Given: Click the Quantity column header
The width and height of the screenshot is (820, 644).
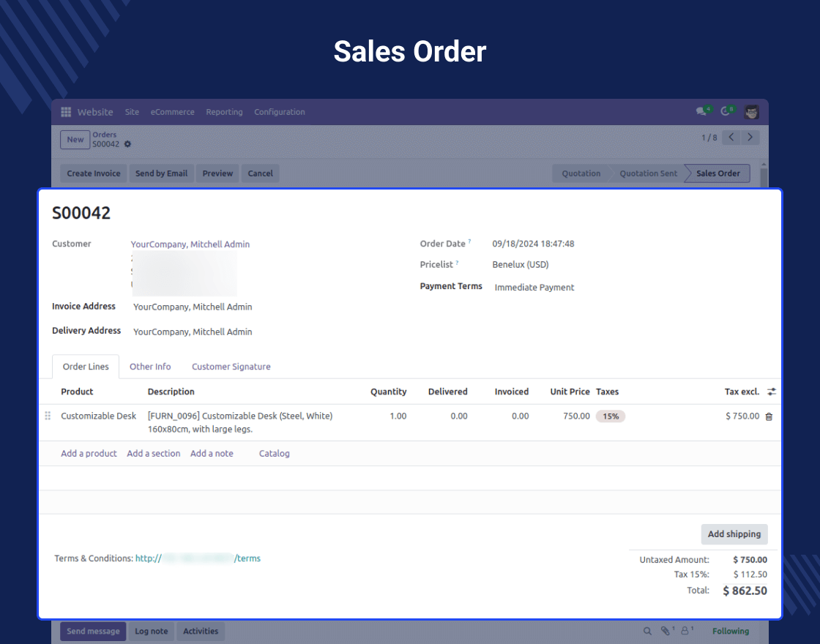Looking at the screenshot, I should coord(389,392).
